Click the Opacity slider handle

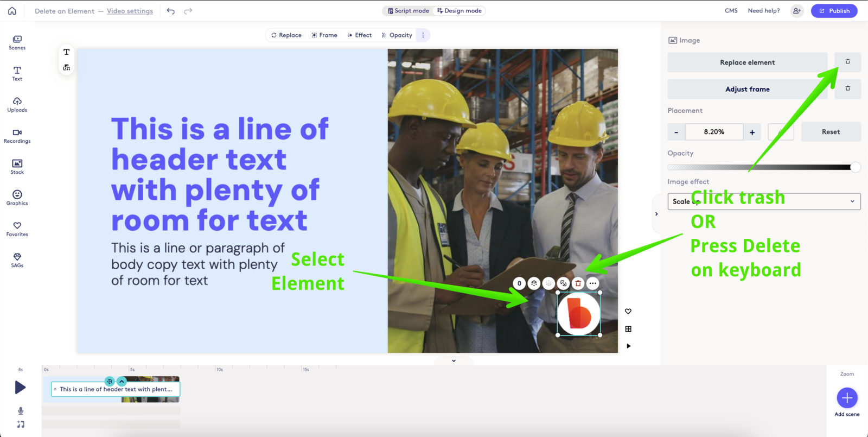point(855,167)
